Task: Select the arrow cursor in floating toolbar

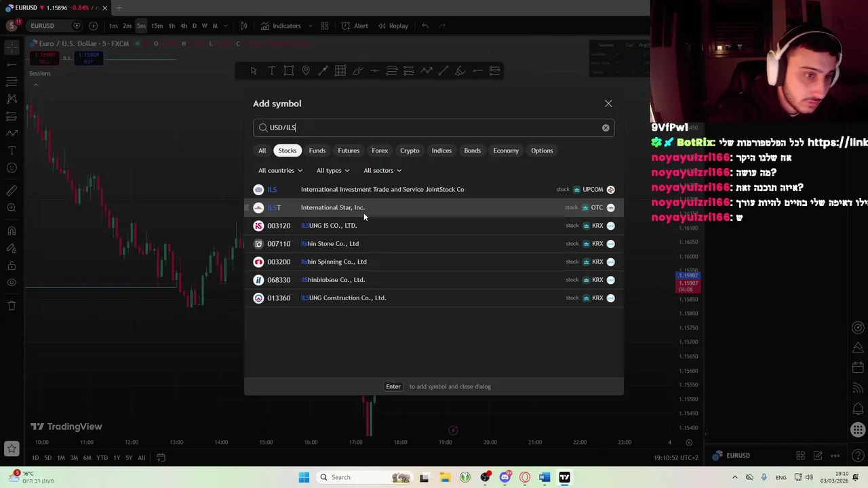Action: point(254,70)
